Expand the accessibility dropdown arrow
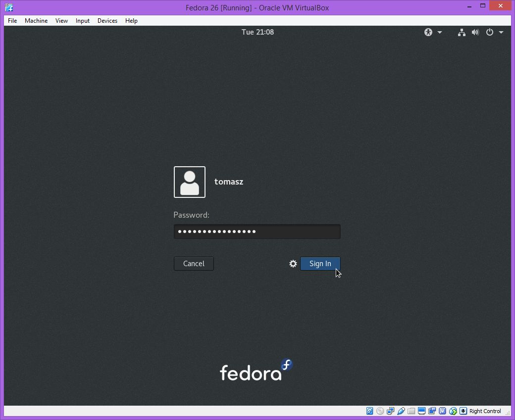Viewport: 515px width, 420px height. click(x=440, y=32)
